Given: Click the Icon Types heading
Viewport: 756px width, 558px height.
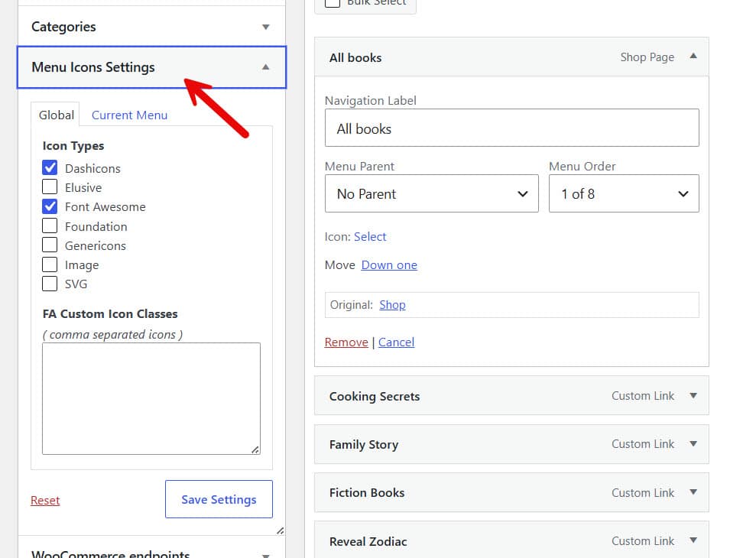Looking at the screenshot, I should 73,146.
